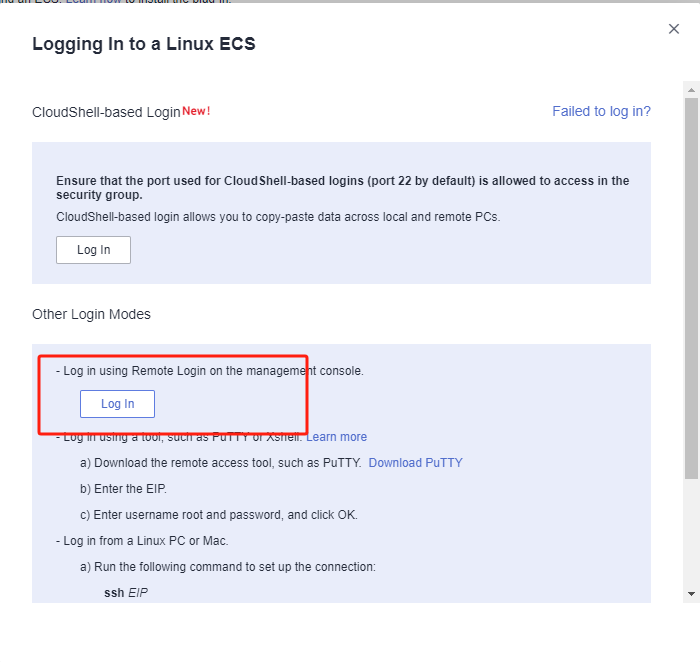The height and width of the screenshot is (662, 700).
Task: Click the vertical scrollbar thumb
Action: 691,289
